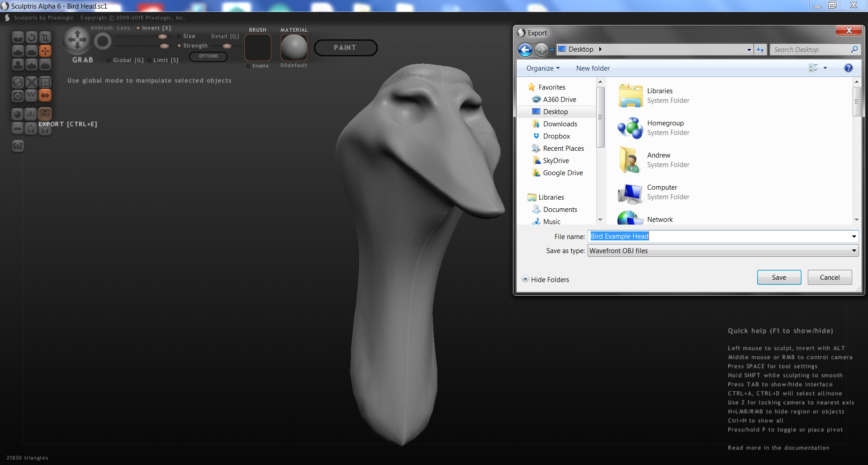The image size is (868, 465).
Task: Select the Mask tool icon
Action: (x=18, y=96)
